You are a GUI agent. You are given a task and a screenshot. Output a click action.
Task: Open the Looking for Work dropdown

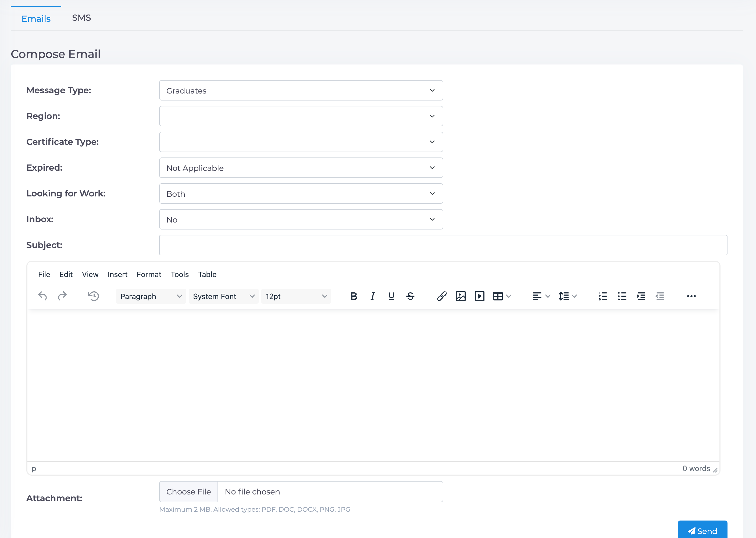[301, 193]
